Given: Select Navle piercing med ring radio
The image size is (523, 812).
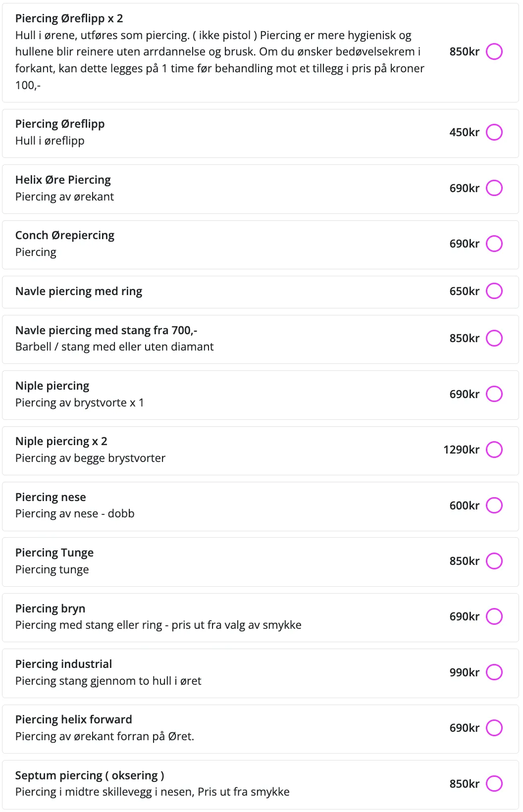Looking at the screenshot, I should pyautogui.click(x=494, y=291).
